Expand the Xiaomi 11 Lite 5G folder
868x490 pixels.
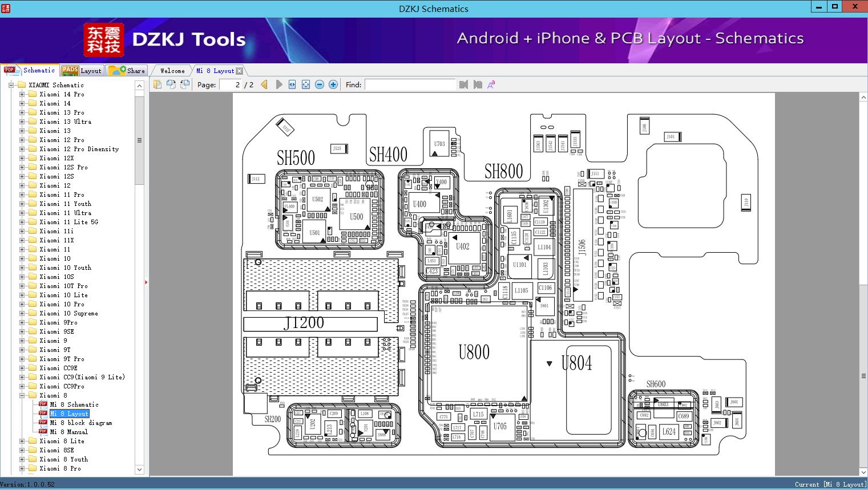click(x=22, y=222)
